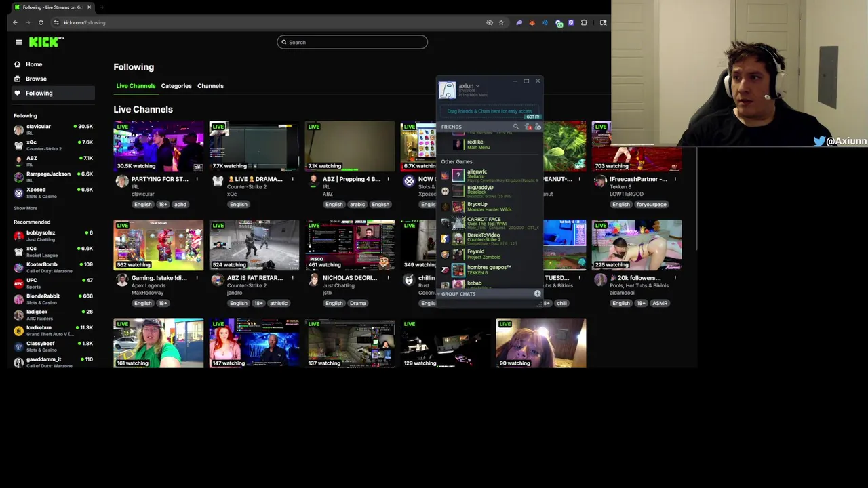Click the Drama tag on jstlk card

358,304
